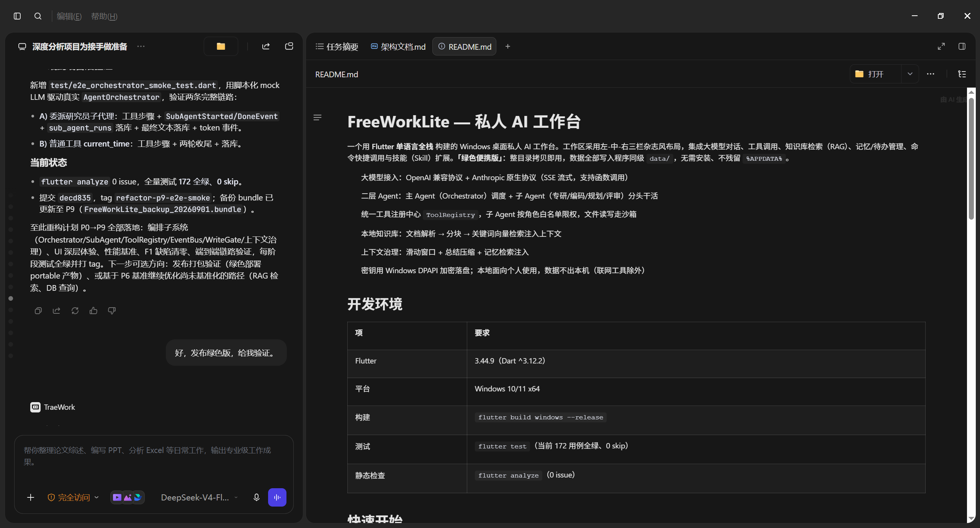Click the microphone voice input icon

tap(257, 497)
